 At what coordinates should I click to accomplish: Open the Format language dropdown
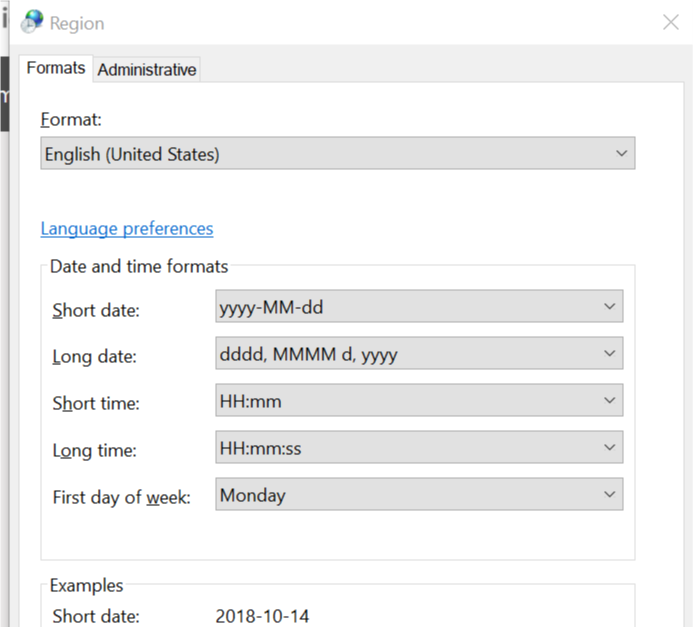[x=337, y=154]
